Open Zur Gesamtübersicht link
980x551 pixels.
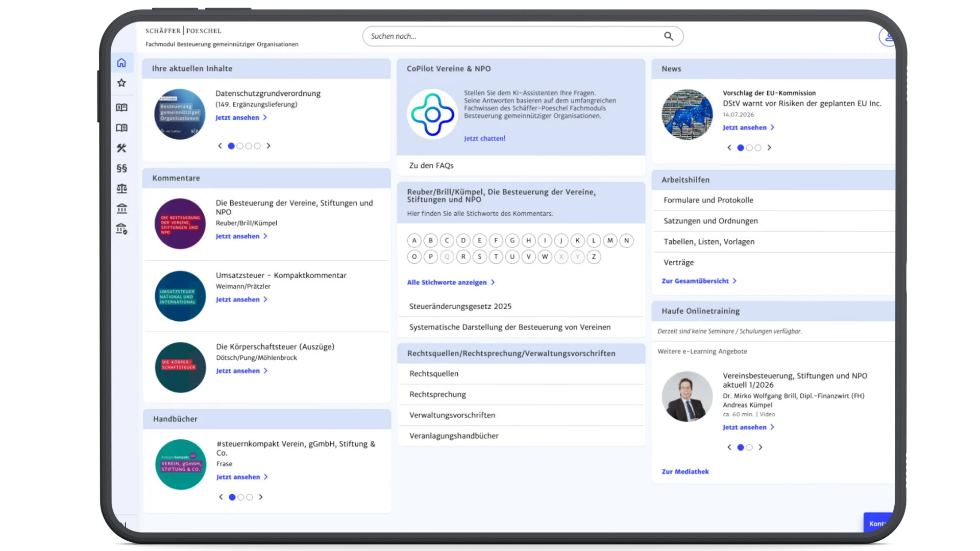pyautogui.click(x=699, y=281)
